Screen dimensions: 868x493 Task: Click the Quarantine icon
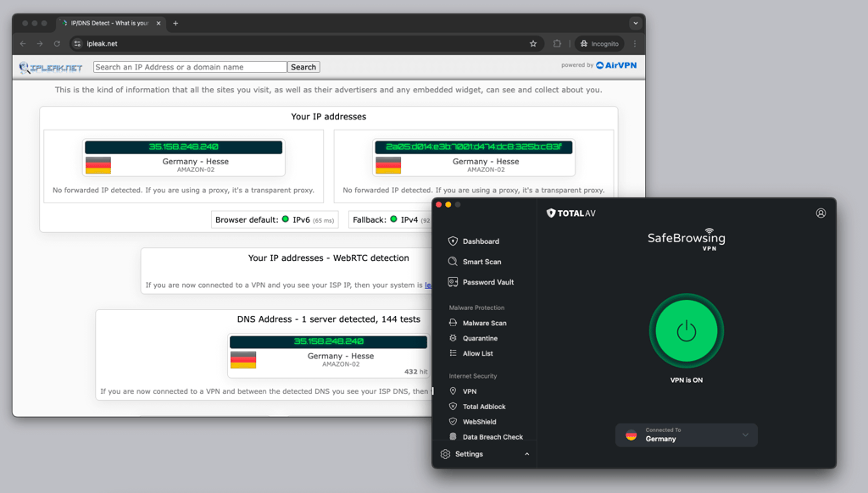point(453,338)
